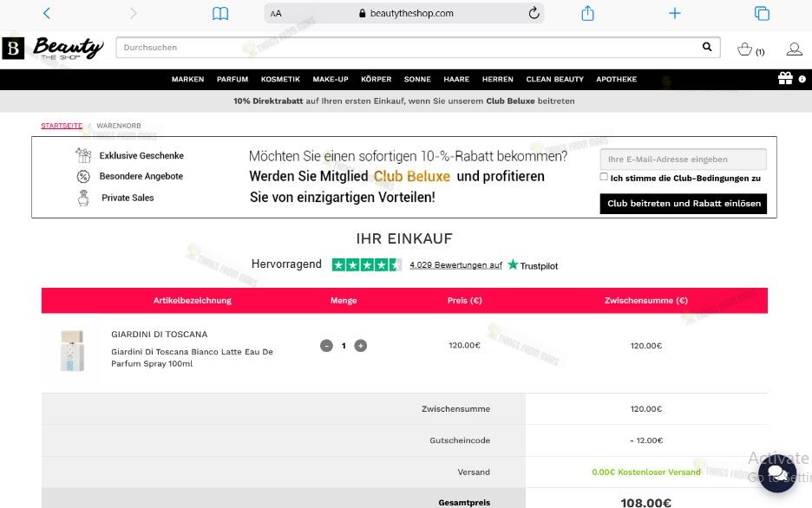This screenshot has width=812, height=508.
Task: Tap the AA reader text-size control
Action: [276, 14]
